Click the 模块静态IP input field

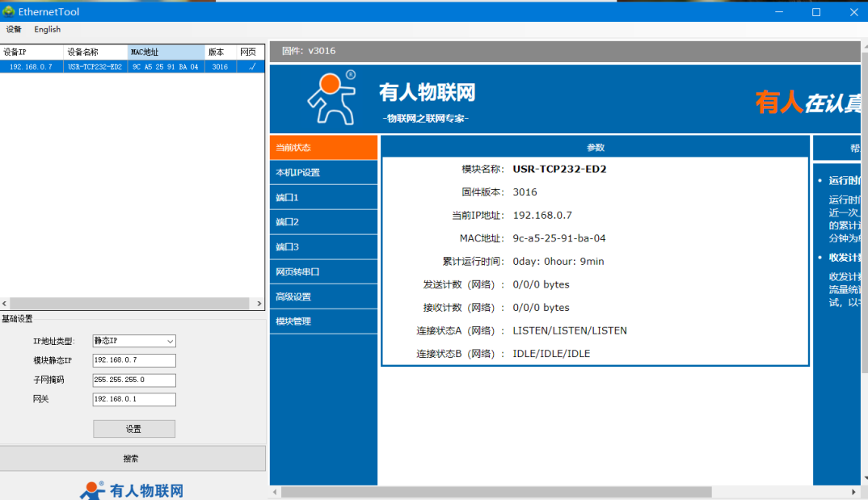(134, 360)
